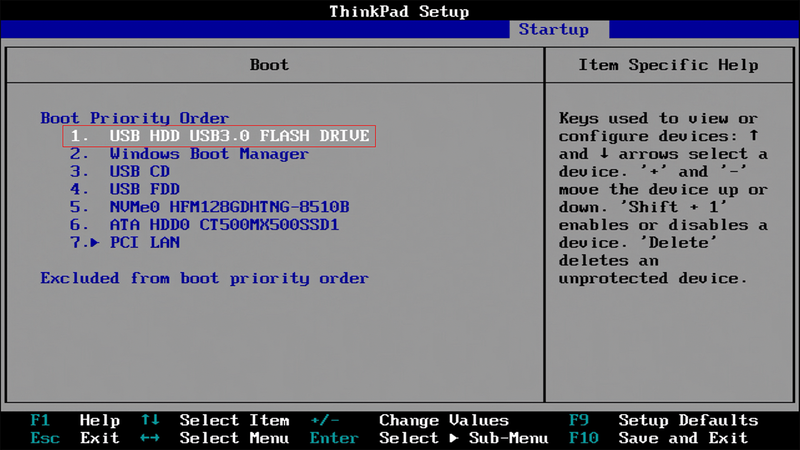The width and height of the screenshot is (800, 450).
Task: Click the 'Keys used to view or' help text
Action: pyautogui.click(x=658, y=118)
